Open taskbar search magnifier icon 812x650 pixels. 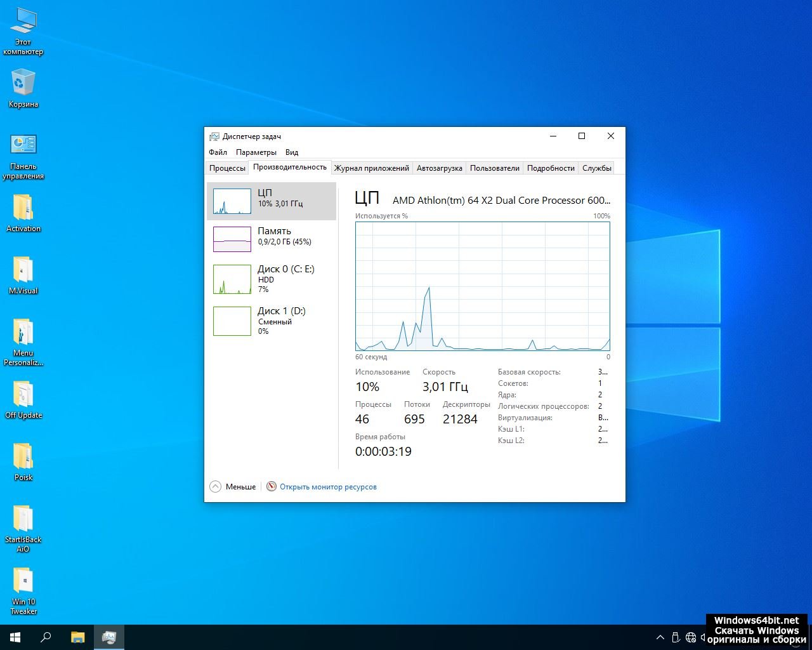click(x=46, y=637)
